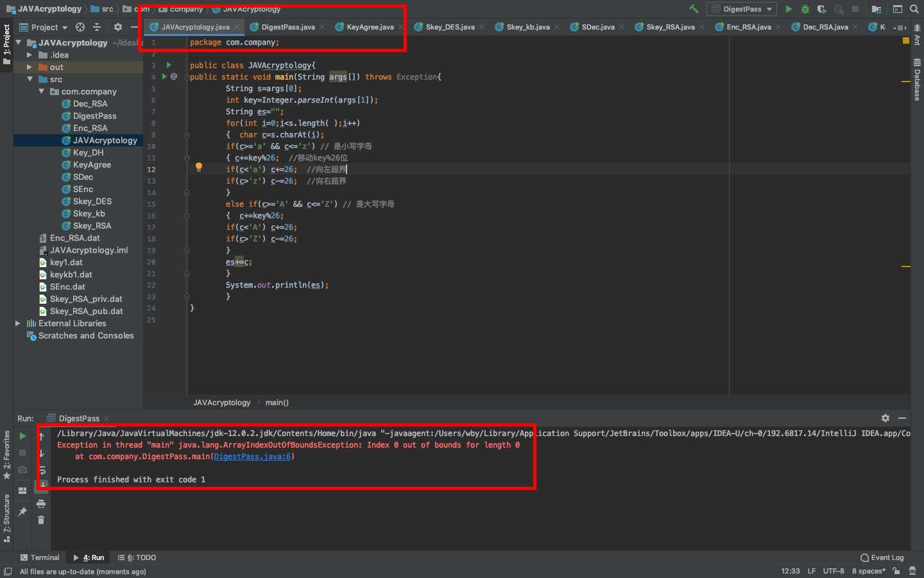Click the locate file crosshair icon in the Project panel

point(80,27)
